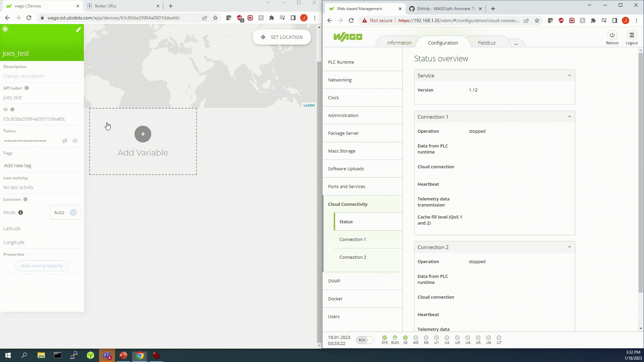Open a new tab in Ubidots browser window
This screenshot has height=362, width=644.
(171, 6)
